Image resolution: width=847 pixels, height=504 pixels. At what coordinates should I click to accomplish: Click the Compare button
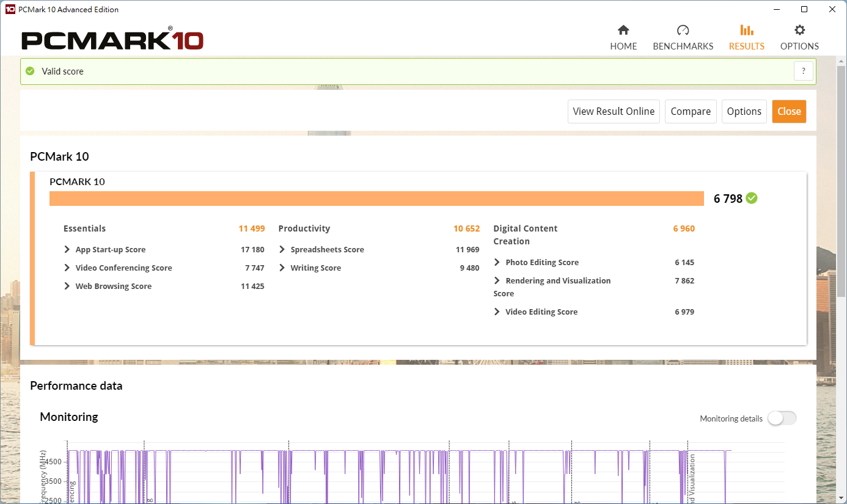(691, 111)
